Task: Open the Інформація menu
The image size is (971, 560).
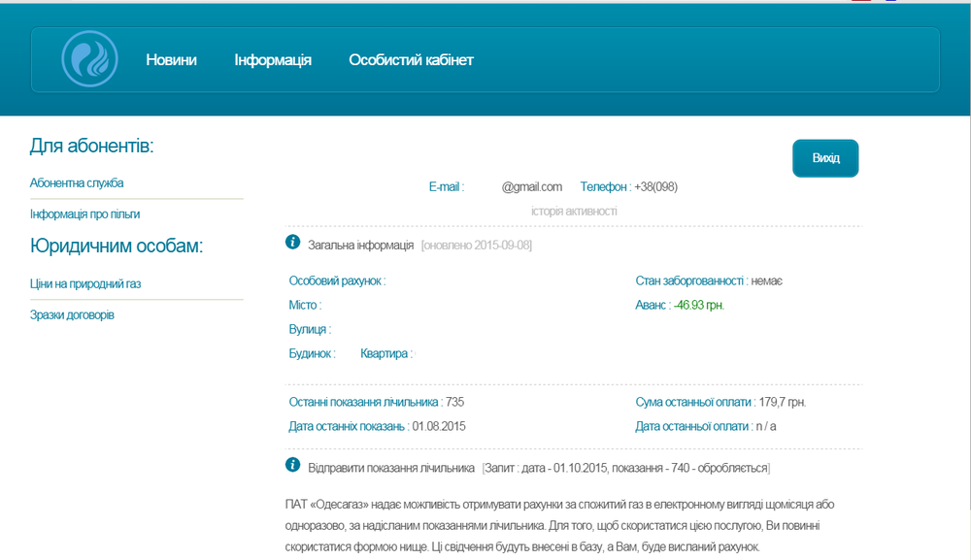Action: [x=273, y=59]
